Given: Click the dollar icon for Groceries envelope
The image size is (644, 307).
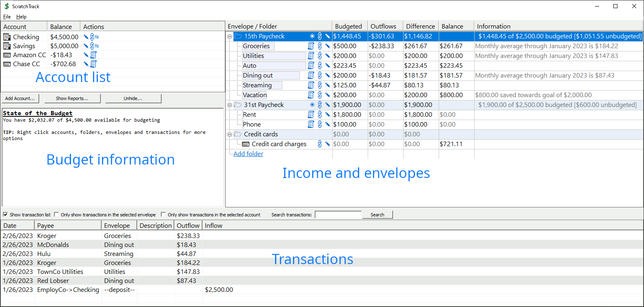Looking at the screenshot, I should click(x=320, y=46).
